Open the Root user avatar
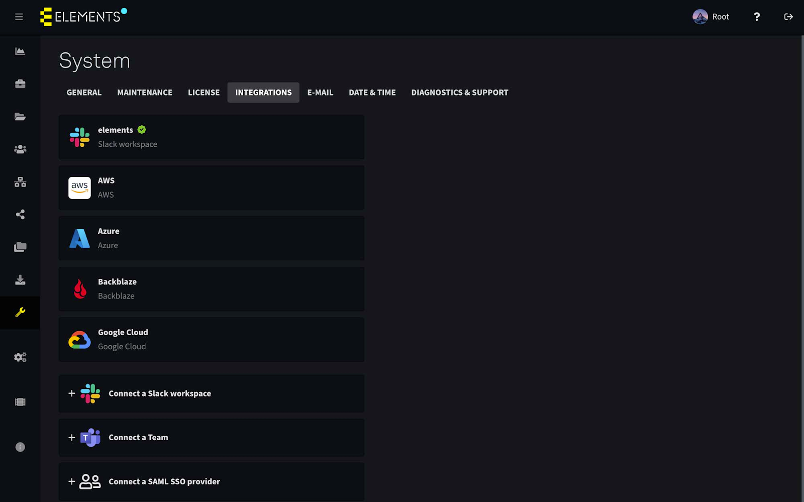Screen dimensions: 804x502 coord(700,17)
